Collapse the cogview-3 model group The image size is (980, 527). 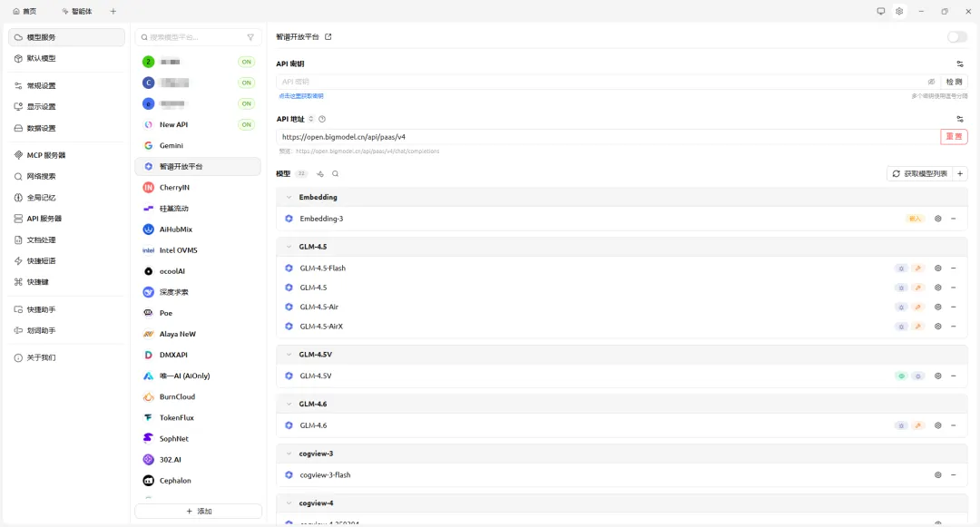click(289, 454)
